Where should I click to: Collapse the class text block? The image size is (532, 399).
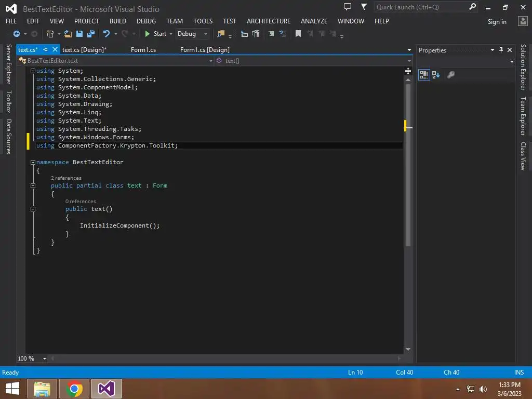(33, 185)
